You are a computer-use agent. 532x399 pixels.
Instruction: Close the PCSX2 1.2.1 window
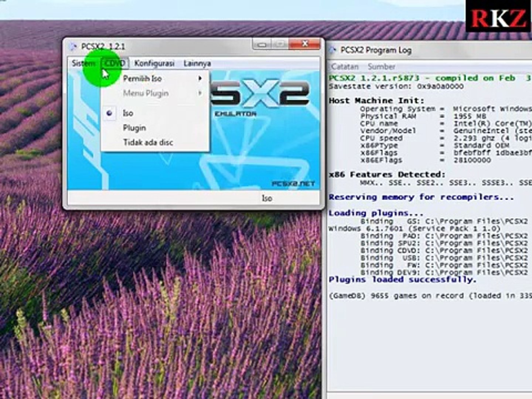(x=305, y=44)
